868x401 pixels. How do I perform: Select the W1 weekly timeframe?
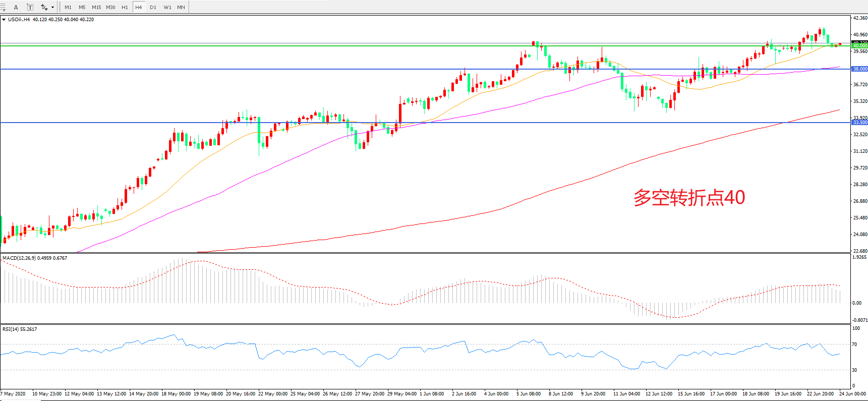tap(167, 7)
